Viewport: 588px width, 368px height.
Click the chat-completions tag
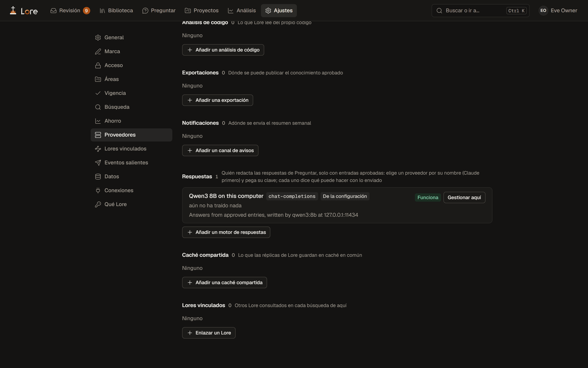point(292,196)
